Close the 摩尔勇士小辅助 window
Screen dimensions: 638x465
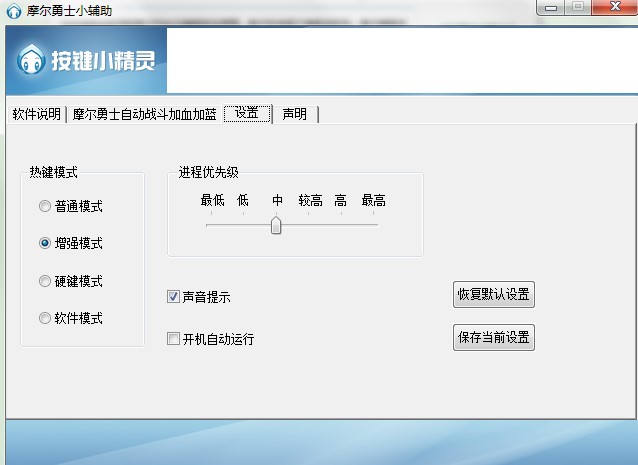(x=615, y=7)
